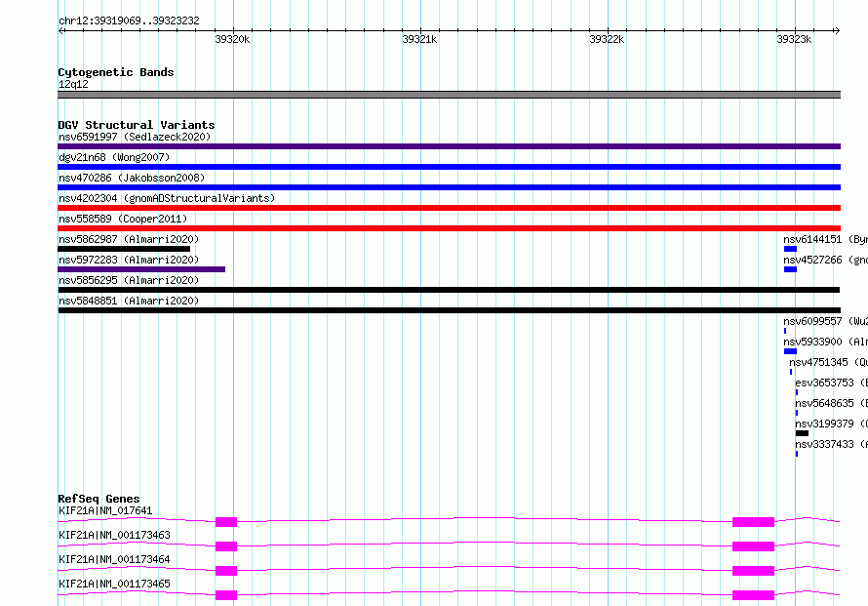Select the RefSeq Genes track title
The image size is (868, 606).
click(x=99, y=499)
